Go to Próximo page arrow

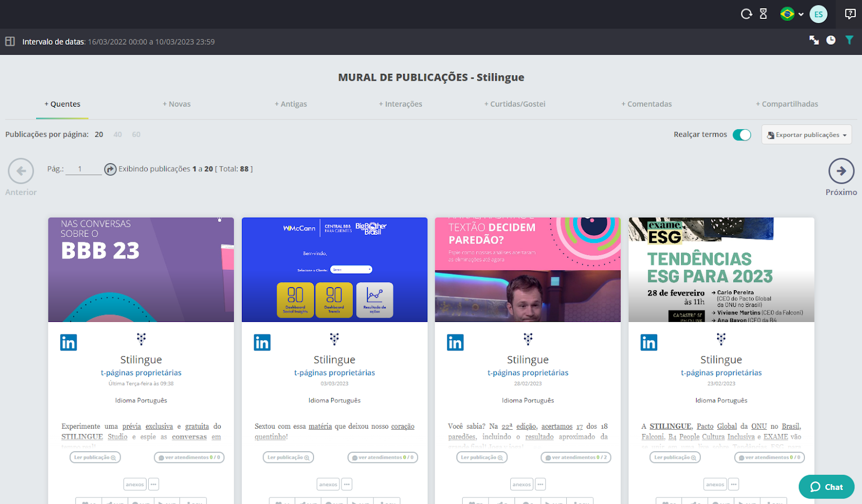click(x=841, y=171)
